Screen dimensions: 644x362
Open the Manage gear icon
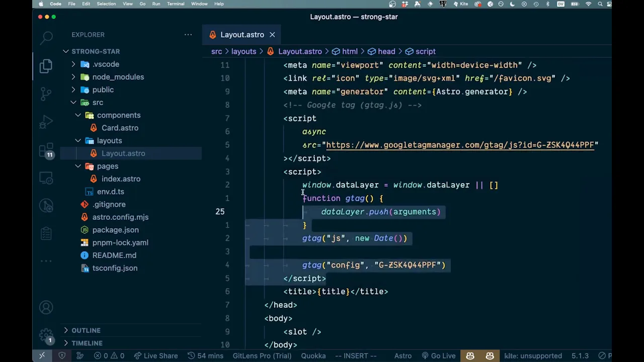tap(46, 335)
